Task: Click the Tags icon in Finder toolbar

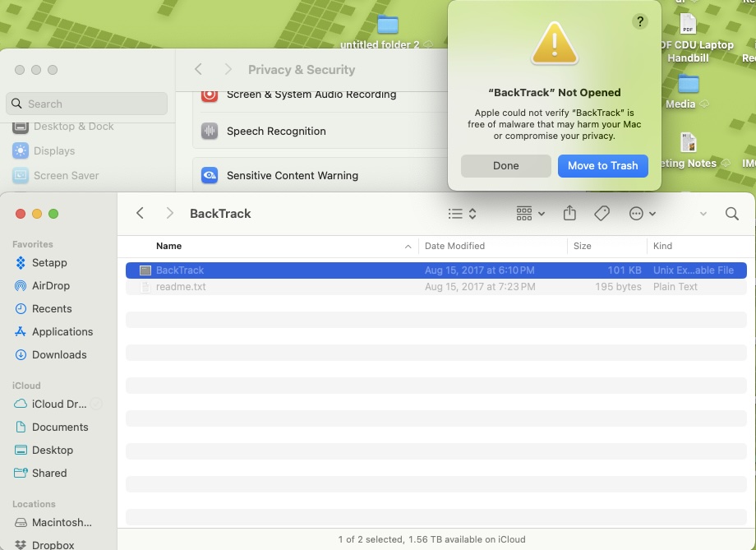Action: (x=602, y=214)
